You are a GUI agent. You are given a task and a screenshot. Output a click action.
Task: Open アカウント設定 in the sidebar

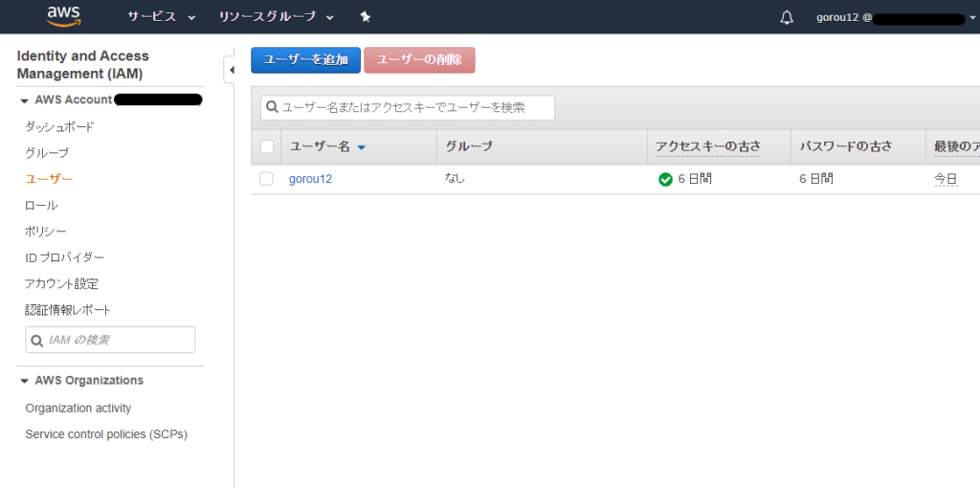62,283
